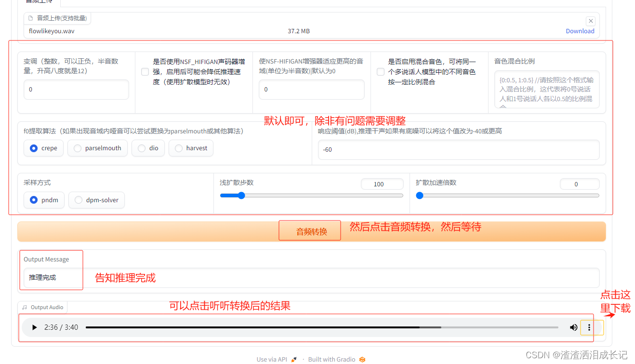This screenshot has height=364, width=635.
Task: Mute the output audio via the speaker icon
Action: pyautogui.click(x=573, y=327)
